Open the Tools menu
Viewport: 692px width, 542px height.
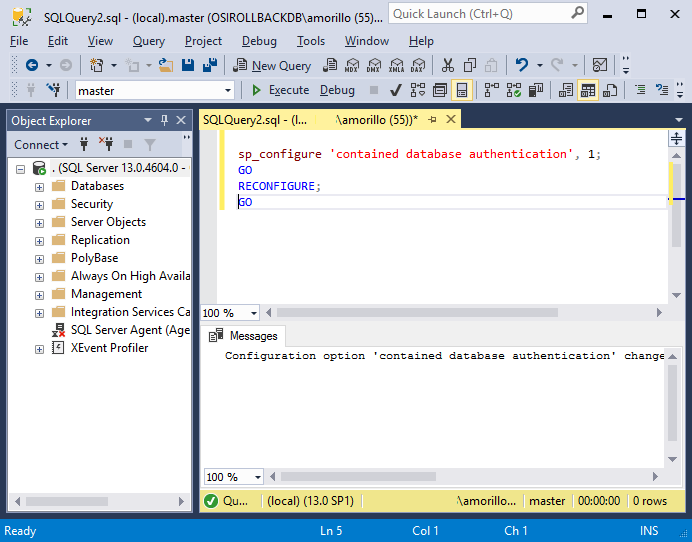(311, 41)
